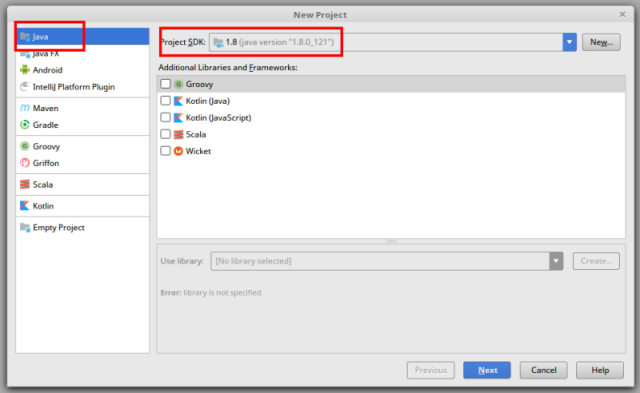Click the Previous button
This screenshot has width=640, height=393.
[x=431, y=370]
